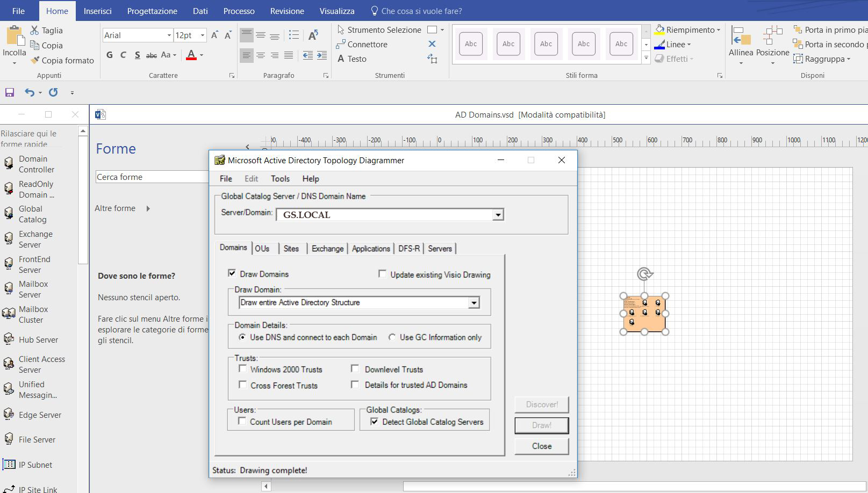
Task: Open Help menu in Topology Diagrammer
Action: coord(311,178)
